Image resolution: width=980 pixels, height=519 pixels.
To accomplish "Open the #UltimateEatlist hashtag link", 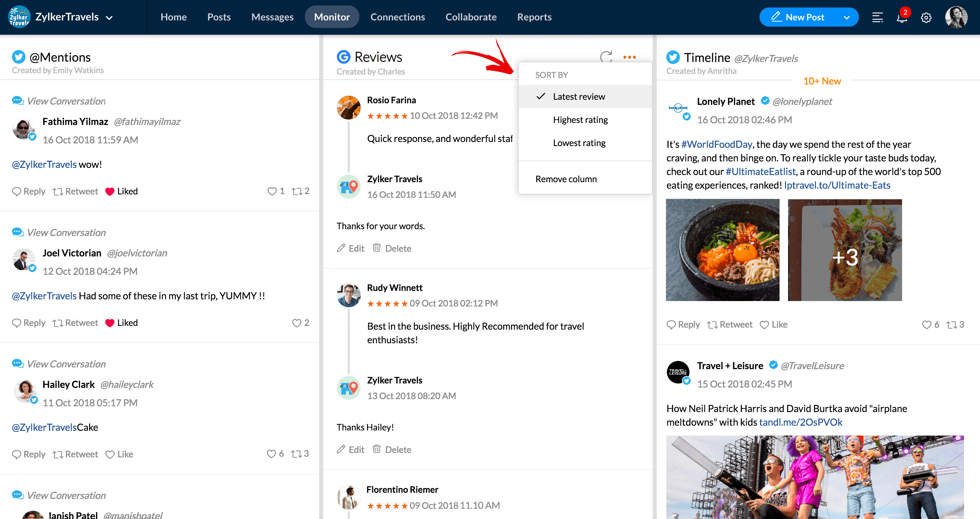I will [761, 171].
